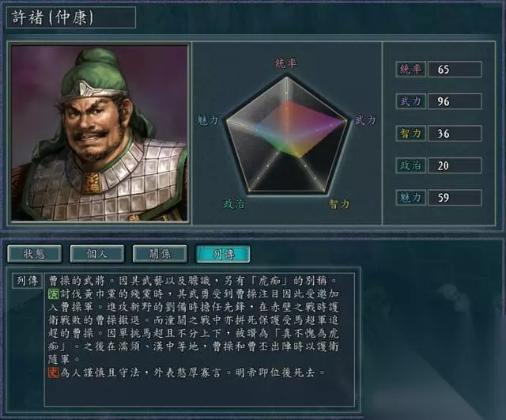Click the 智力 stat label in right panel

click(x=411, y=134)
